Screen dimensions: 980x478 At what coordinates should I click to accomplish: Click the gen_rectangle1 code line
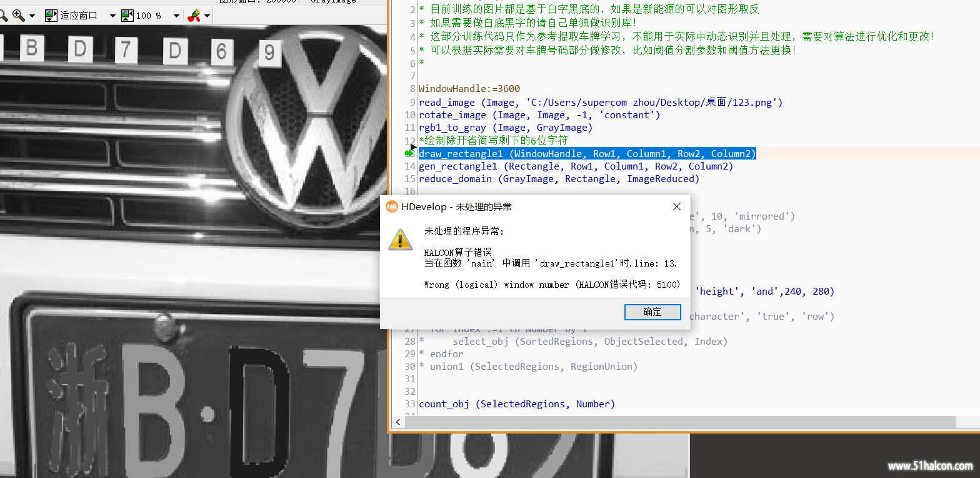[x=576, y=166]
